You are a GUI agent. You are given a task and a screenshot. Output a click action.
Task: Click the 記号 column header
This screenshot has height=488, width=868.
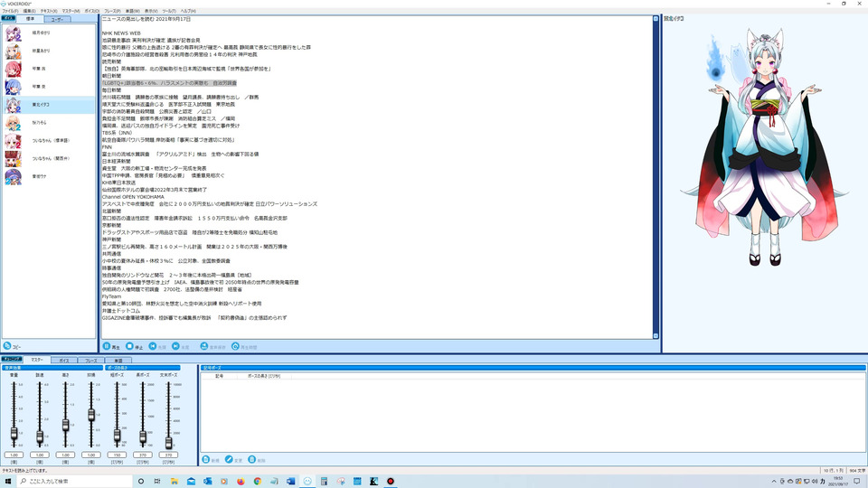(219, 376)
